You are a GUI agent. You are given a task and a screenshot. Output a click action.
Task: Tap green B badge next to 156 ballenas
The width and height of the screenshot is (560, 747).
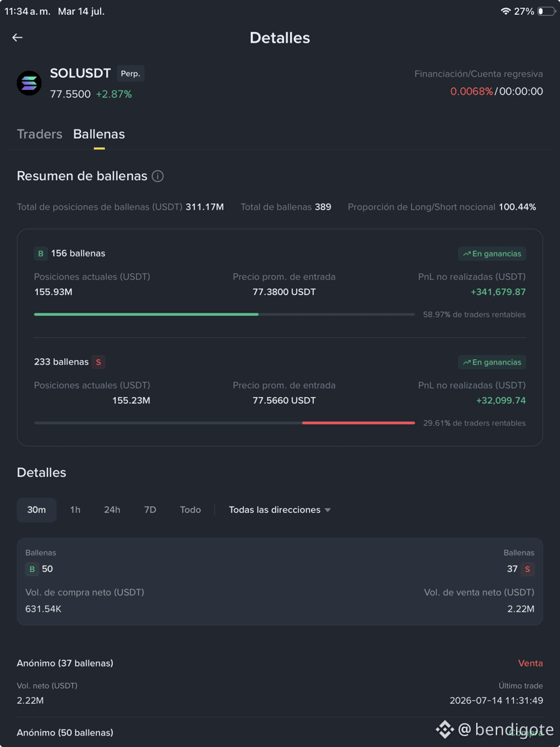41,254
